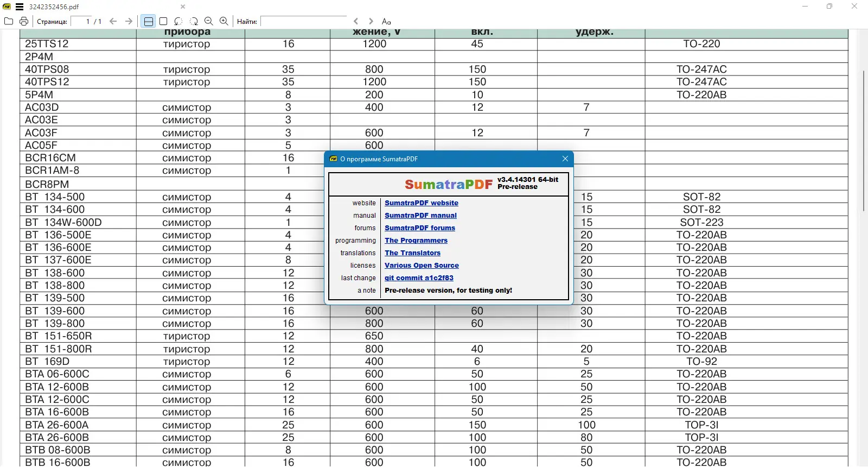Click the BCR16CM table cell
The width and height of the screenshot is (868, 467).
pyautogui.click(x=78, y=158)
